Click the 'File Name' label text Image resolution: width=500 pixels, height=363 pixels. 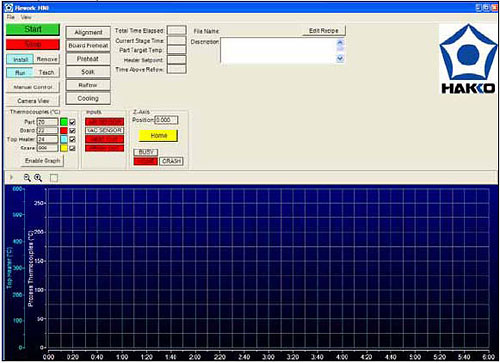pos(206,31)
